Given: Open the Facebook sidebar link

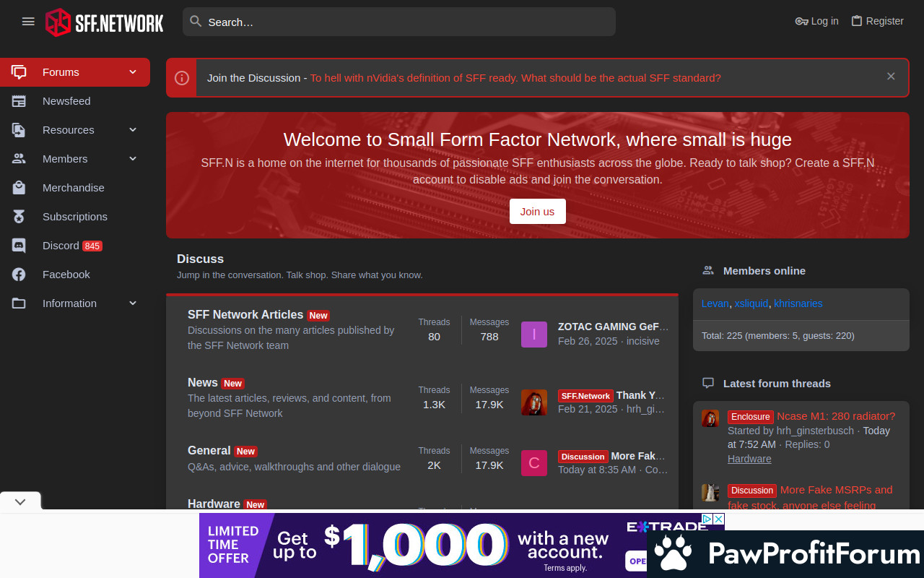Looking at the screenshot, I should pyautogui.click(x=66, y=275).
